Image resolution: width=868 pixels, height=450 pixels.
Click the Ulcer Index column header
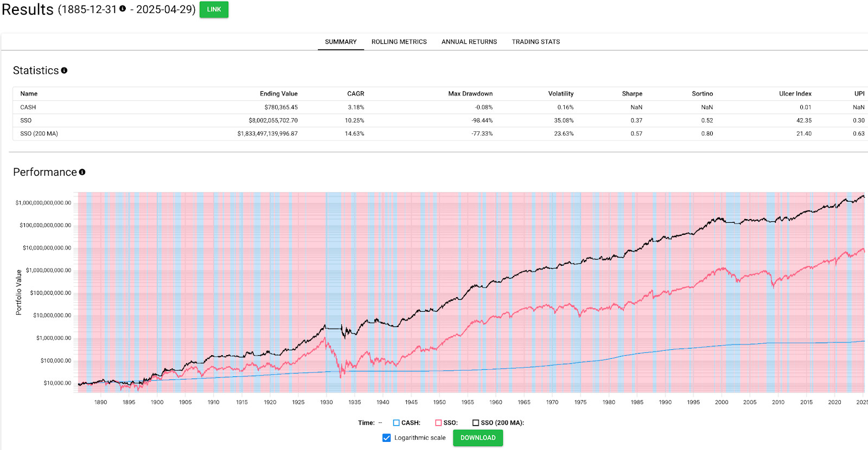(x=795, y=94)
